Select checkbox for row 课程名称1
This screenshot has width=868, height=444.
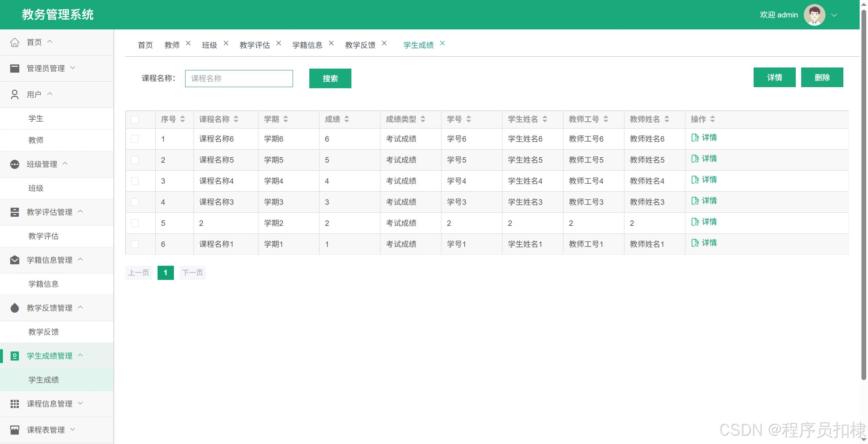(135, 244)
